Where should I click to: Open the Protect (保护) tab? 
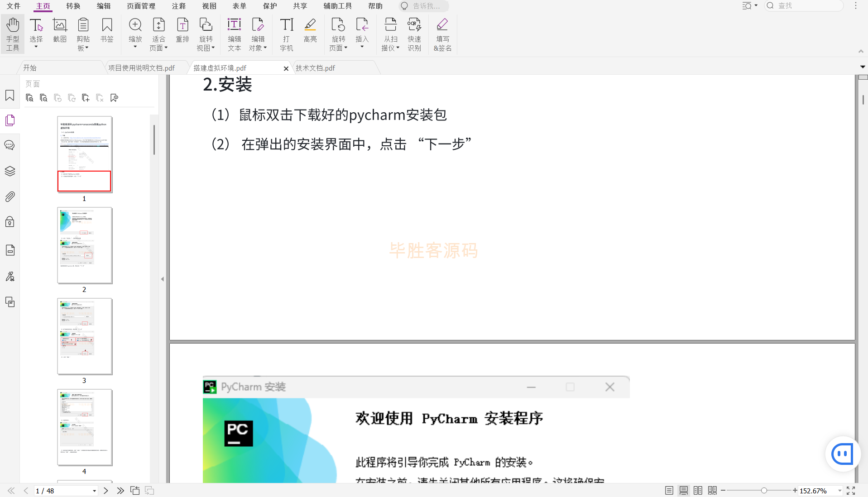(270, 6)
